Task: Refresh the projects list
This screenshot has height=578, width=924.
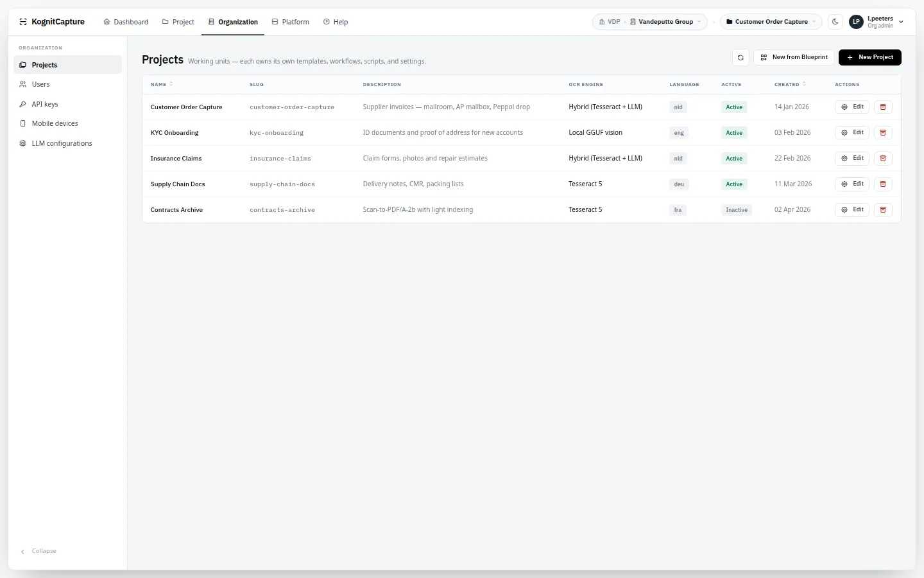Action: [x=740, y=57]
